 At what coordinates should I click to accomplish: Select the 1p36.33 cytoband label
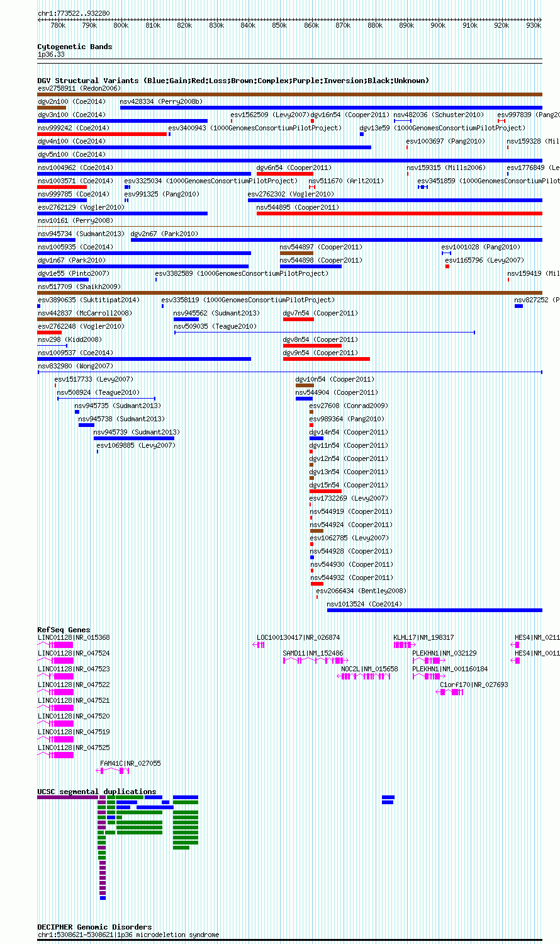[x=51, y=55]
